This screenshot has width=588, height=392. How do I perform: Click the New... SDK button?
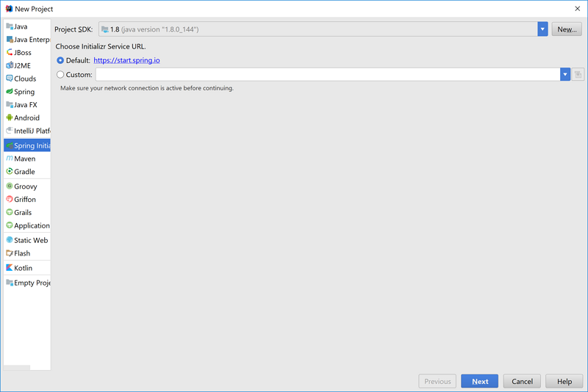(567, 29)
